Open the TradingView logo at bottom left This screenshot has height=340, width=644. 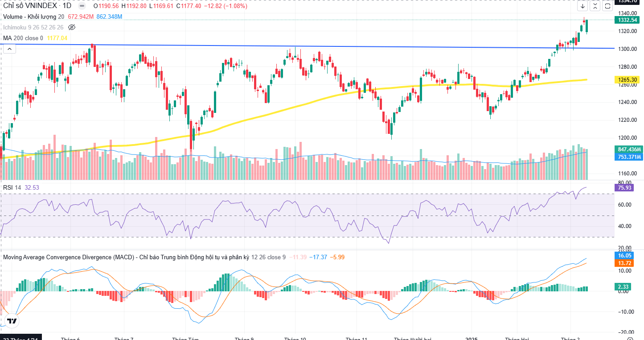(12, 321)
